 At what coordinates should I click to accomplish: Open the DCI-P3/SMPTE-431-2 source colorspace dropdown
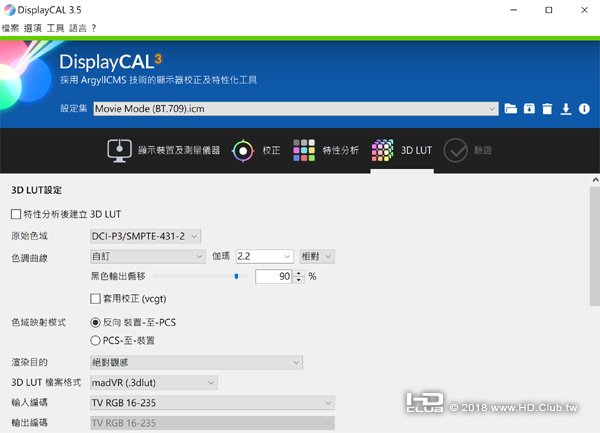pyautogui.click(x=145, y=236)
